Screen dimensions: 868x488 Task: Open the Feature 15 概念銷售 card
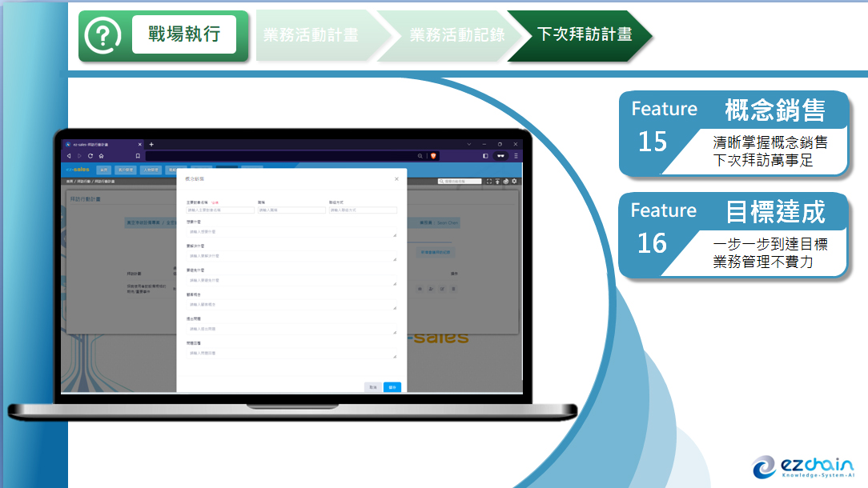733,134
